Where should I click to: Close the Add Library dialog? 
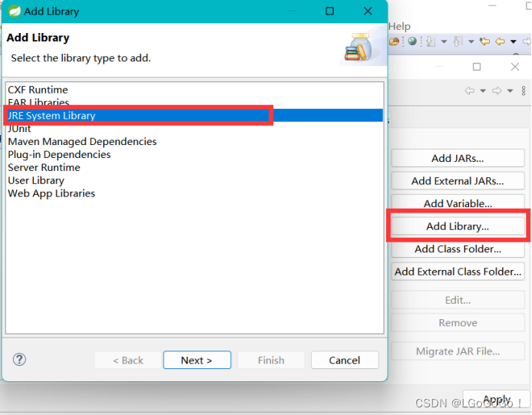point(368,12)
